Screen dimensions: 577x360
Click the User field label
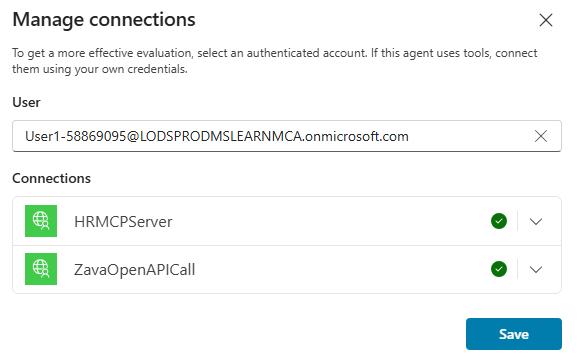26,102
